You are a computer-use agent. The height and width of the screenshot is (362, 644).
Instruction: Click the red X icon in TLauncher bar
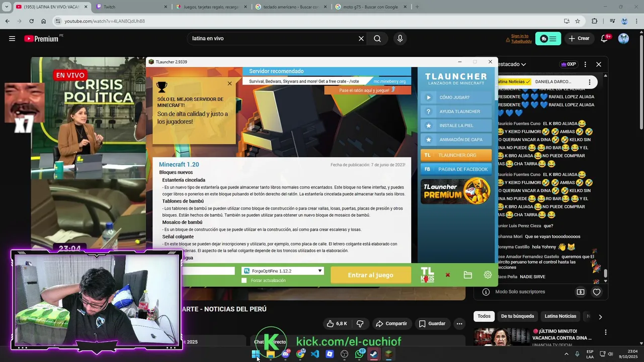448,275
